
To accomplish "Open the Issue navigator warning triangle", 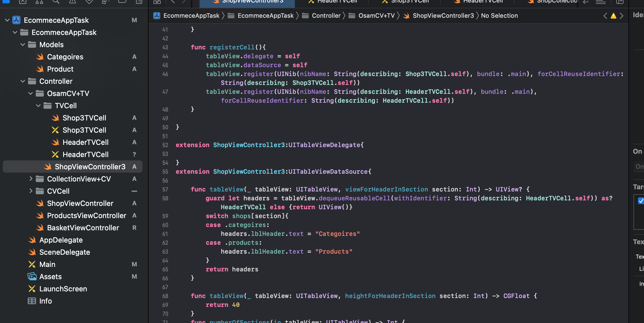I will [x=72, y=2].
